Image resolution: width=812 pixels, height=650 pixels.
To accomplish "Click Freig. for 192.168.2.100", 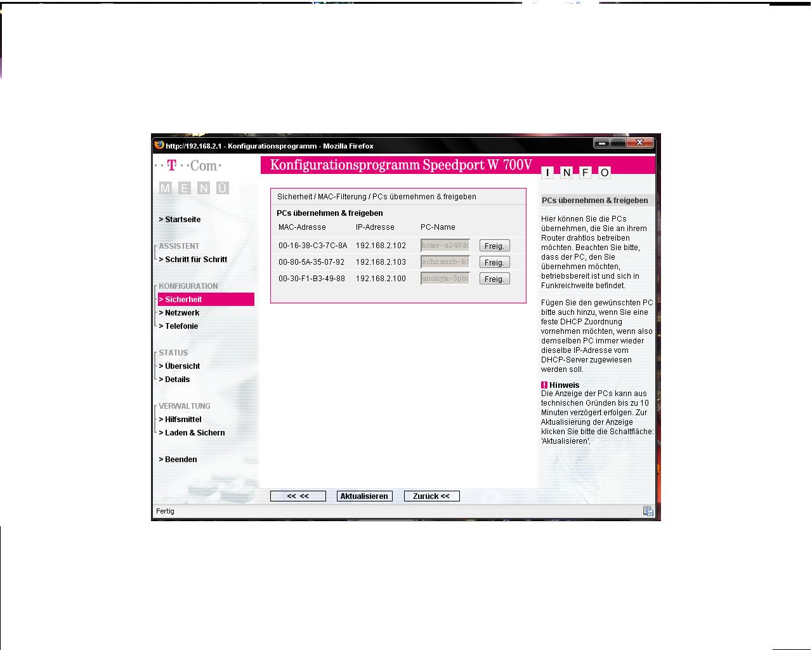I will [494, 279].
